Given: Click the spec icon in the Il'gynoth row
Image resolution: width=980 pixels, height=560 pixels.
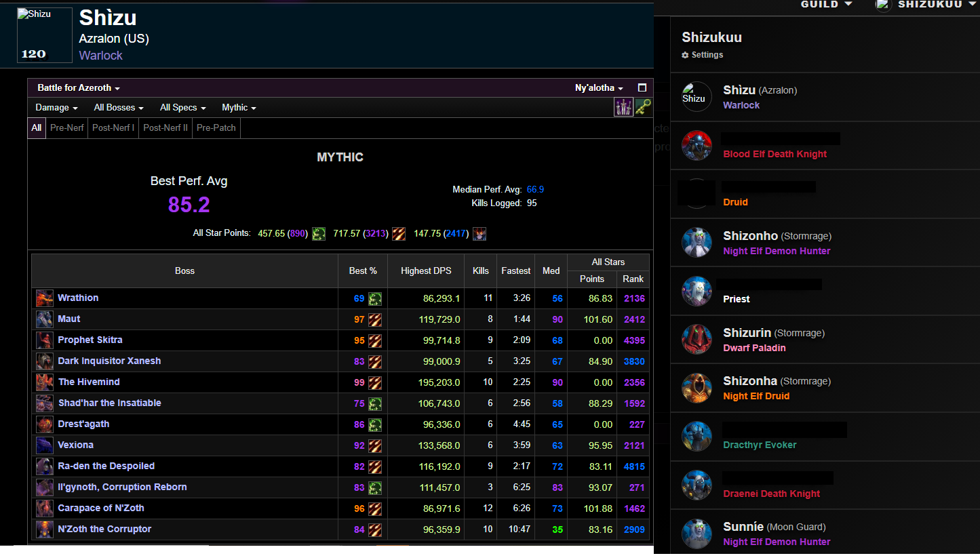Looking at the screenshot, I should 375,487.
